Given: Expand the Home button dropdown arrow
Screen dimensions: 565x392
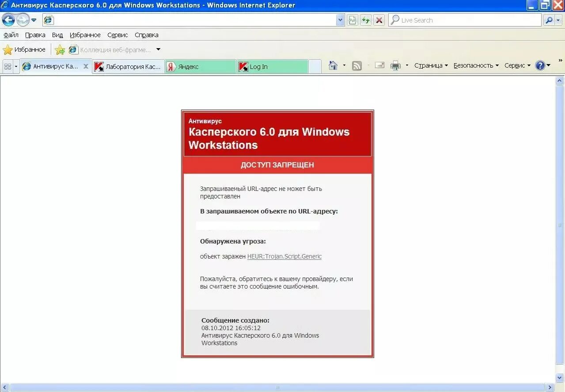Looking at the screenshot, I should [x=344, y=65].
